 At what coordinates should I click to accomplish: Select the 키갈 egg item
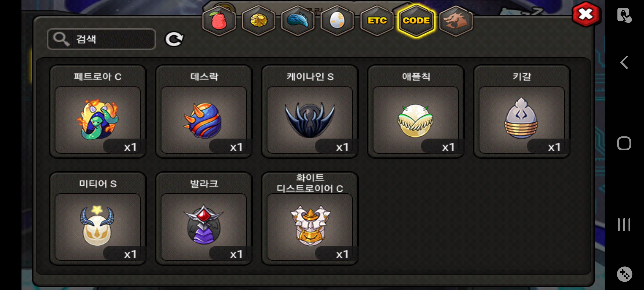click(x=522, y=111)
